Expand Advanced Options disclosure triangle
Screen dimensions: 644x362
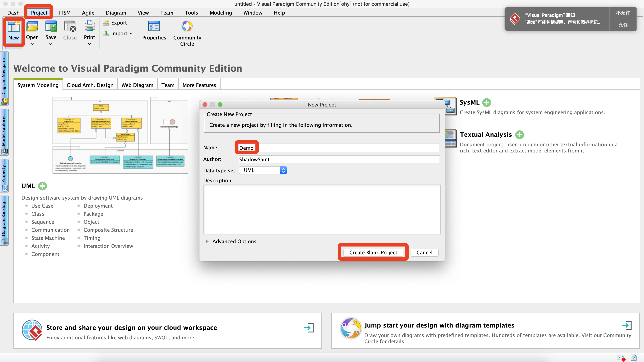click(x=207, y=241)
